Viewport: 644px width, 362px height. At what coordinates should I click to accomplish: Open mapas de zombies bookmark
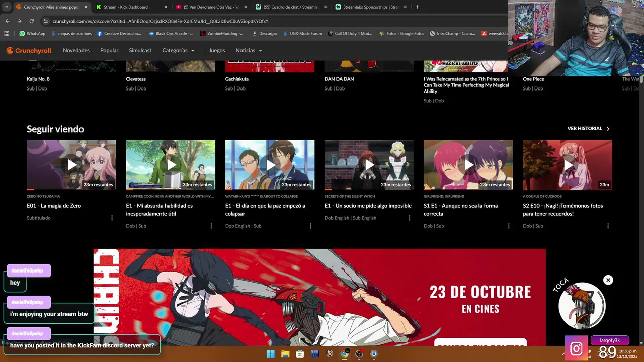click(x=71, y=34)
